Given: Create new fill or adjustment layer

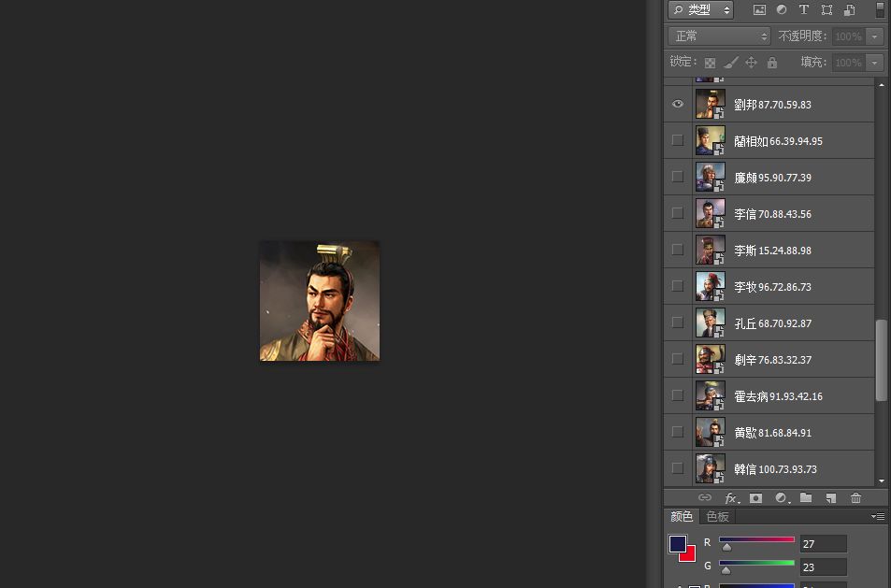Looking at the screenshot, I should point(783,498).
